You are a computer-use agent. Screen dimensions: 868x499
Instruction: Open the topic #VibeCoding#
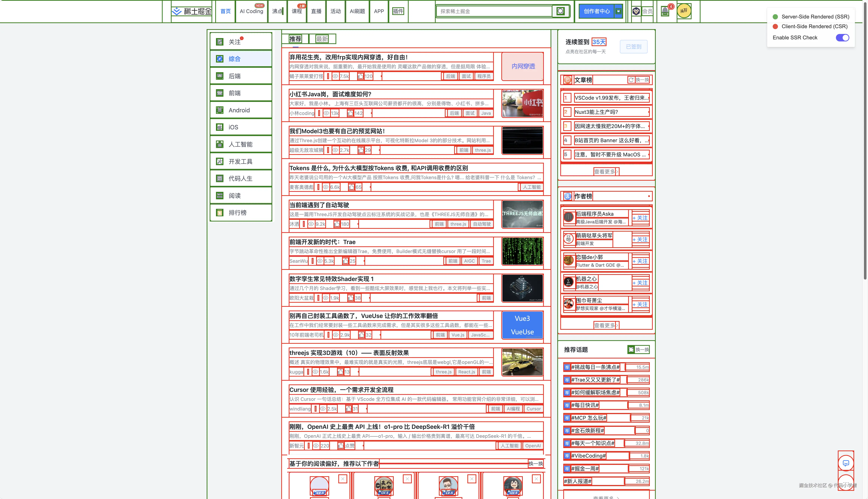coord(588,456)
